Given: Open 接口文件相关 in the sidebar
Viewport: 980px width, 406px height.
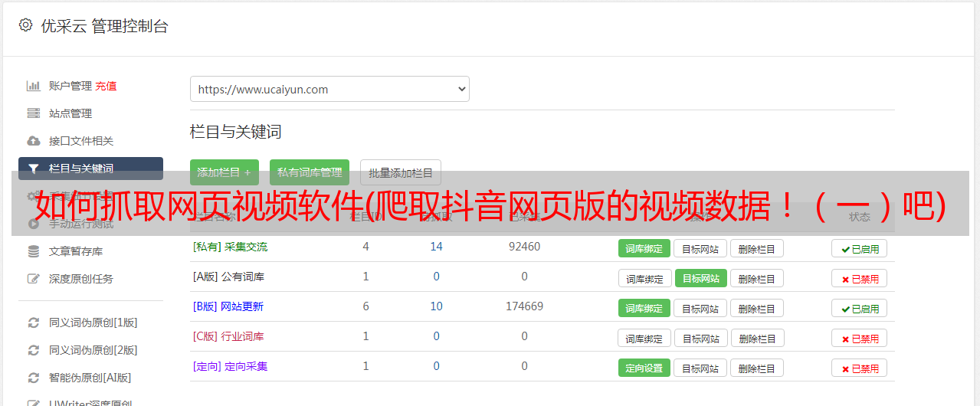Looking at the screenshot, I should click(x=81, y=141).
